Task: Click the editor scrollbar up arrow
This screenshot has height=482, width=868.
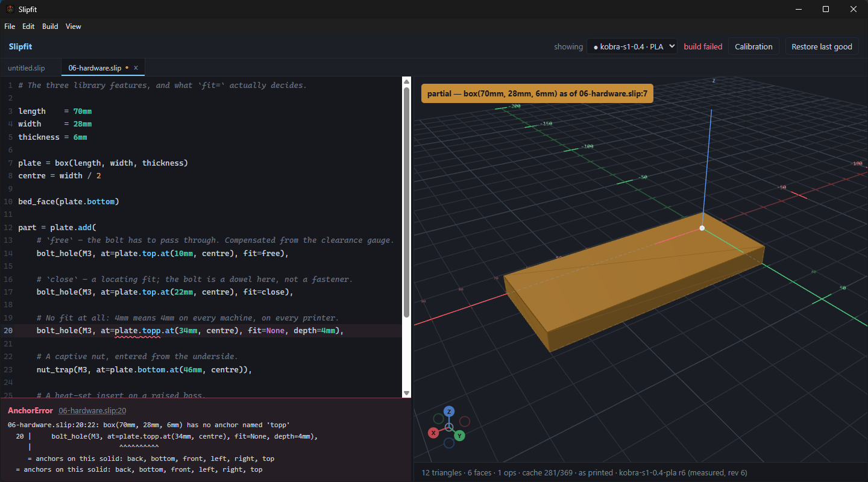Action: coord(406,81)
